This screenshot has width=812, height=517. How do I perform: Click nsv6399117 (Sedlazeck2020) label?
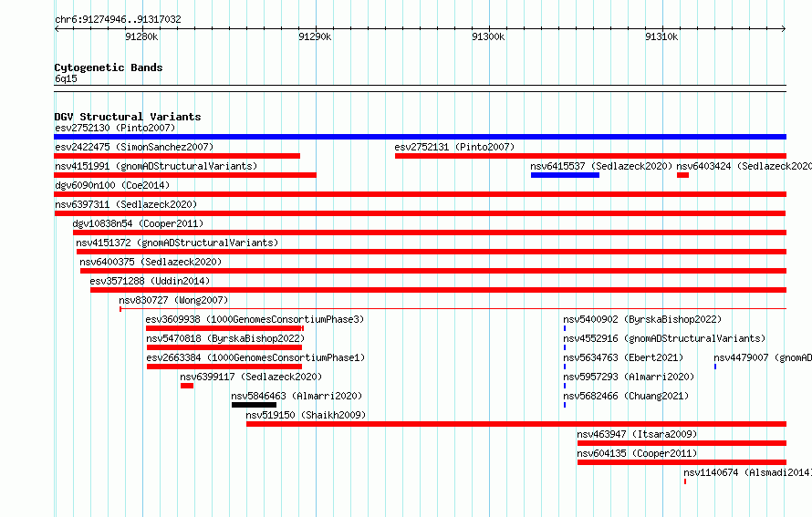(x=251, y=377)
